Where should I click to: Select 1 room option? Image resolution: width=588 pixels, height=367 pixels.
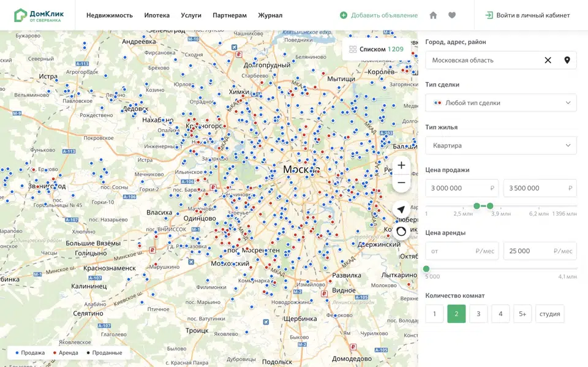434,314
